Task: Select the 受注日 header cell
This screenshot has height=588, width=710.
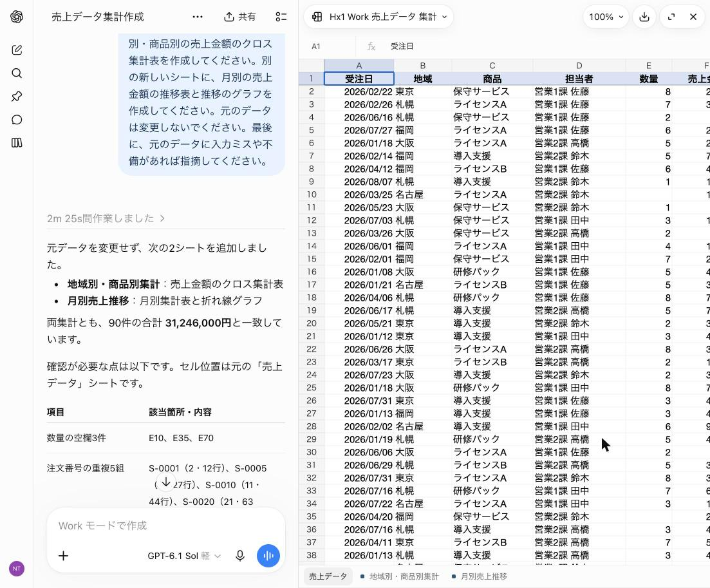Action: [359, 79]
